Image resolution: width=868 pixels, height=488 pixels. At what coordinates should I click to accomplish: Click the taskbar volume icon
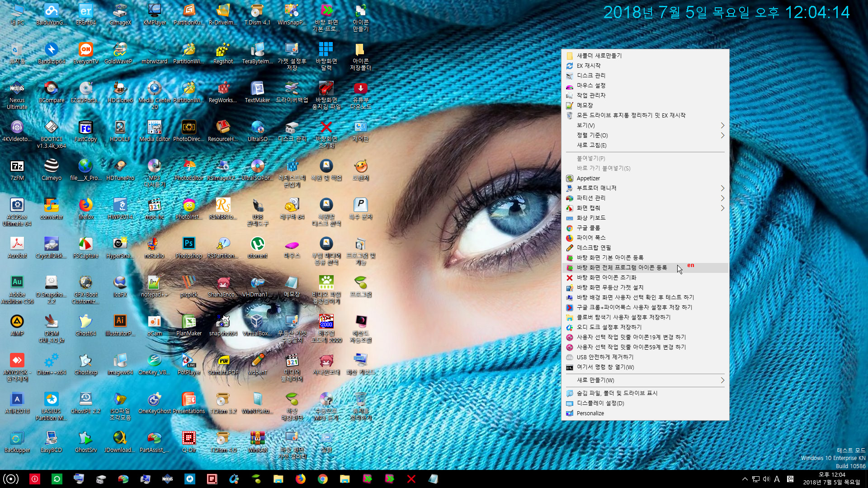tap(766, 479)
